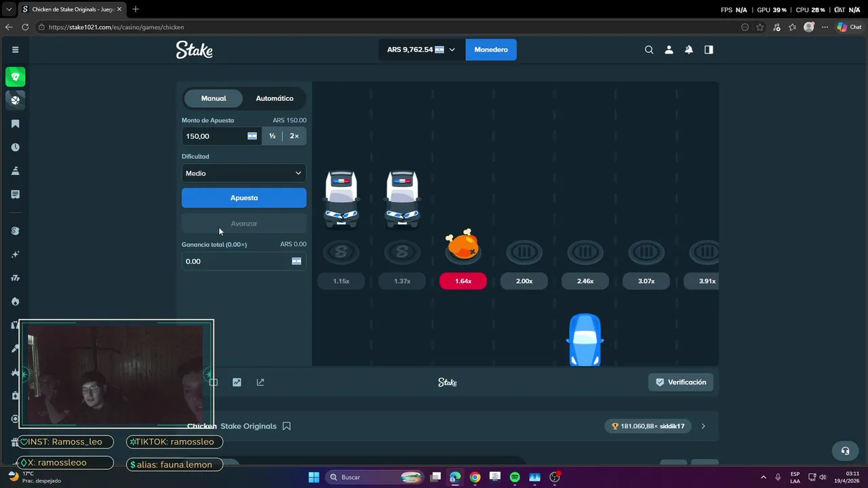Image resolution: width=868 pixels, height=488 pixels.
Task: Open My Bets receipt icon in sidebar
Action: [15, 195]
